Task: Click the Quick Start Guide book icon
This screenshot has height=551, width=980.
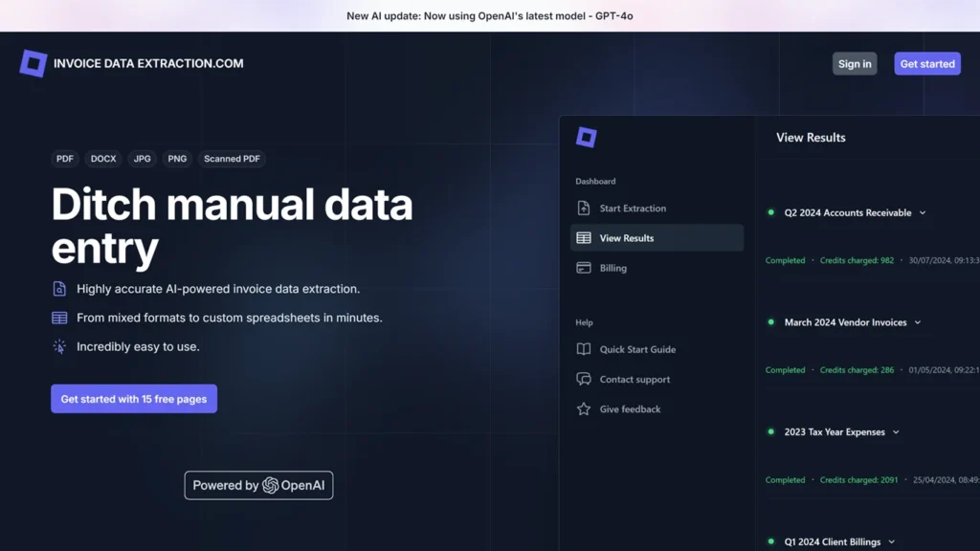Action: tap(584, 349)
